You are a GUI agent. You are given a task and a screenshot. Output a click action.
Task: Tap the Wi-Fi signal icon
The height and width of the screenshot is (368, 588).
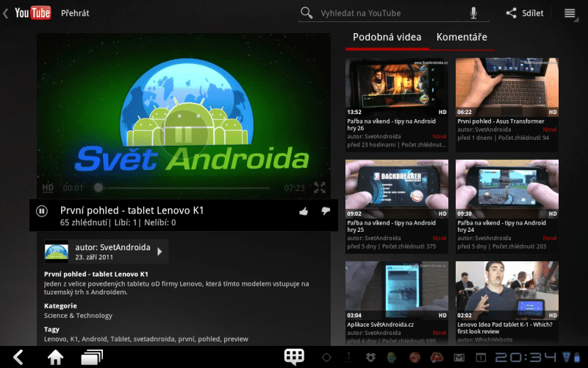click(x=567, y=357)
